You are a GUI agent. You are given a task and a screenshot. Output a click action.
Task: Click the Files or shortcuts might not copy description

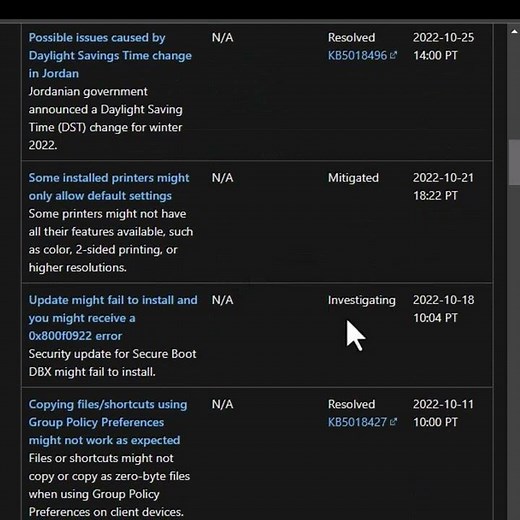point(109,485)
